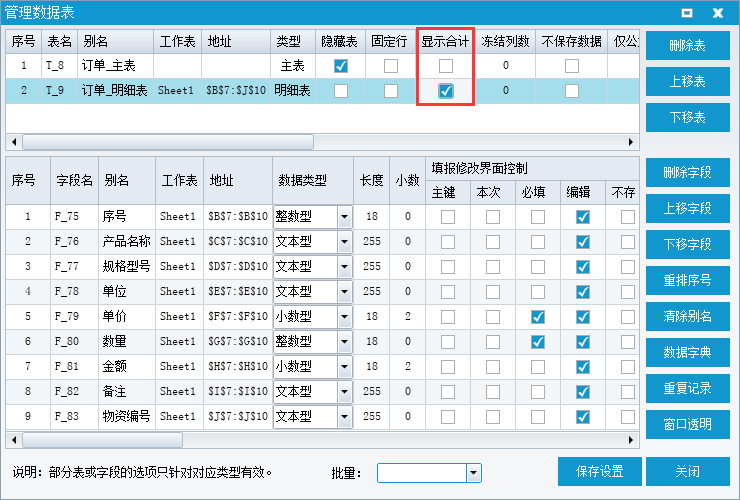
Task: Check 必填 for the 物资编号 field
Action: [538, 417]
